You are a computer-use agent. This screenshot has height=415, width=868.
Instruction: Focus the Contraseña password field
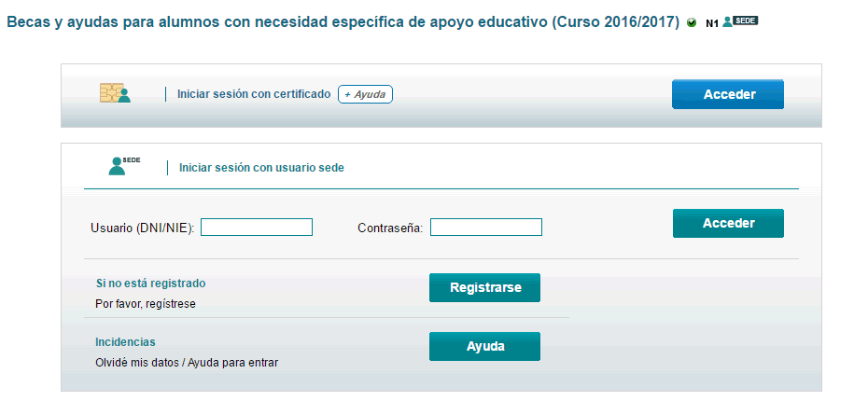(x=486, y=228)
